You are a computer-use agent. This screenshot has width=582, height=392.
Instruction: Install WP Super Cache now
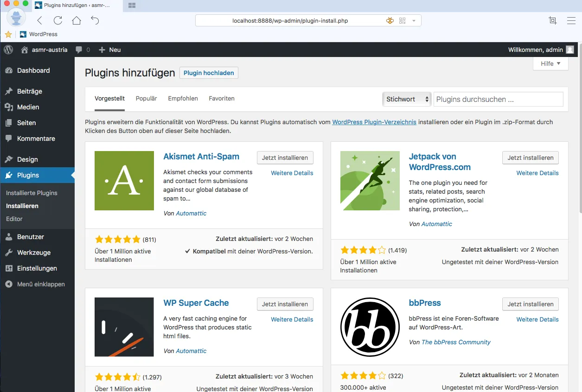(285, 304)
